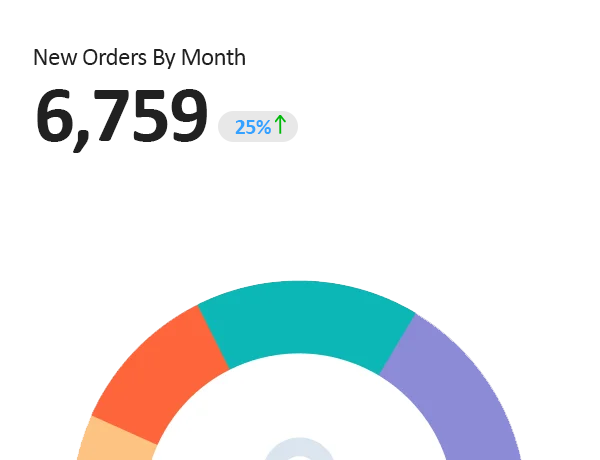
Task: Click the green upward arrow icon
Action: (281, 125)
